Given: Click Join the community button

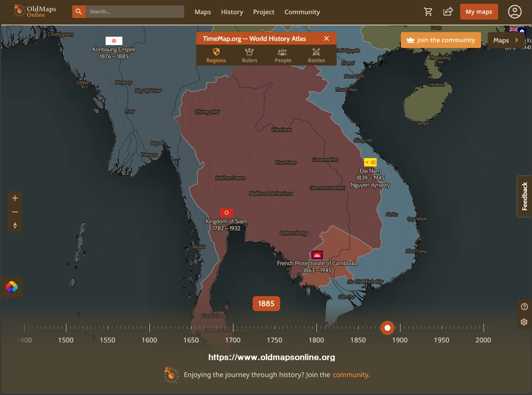Looking at the screenshot, I should tap(441, 40).
